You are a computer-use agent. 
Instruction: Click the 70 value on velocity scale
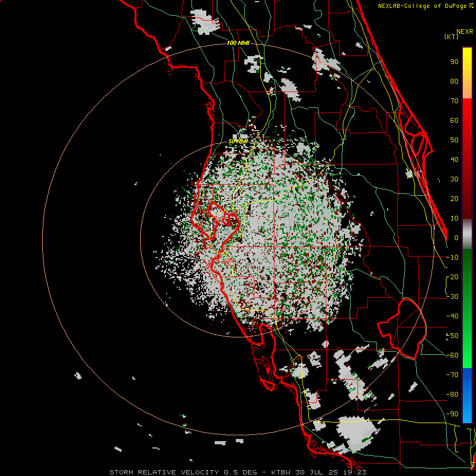click(454, 101)
